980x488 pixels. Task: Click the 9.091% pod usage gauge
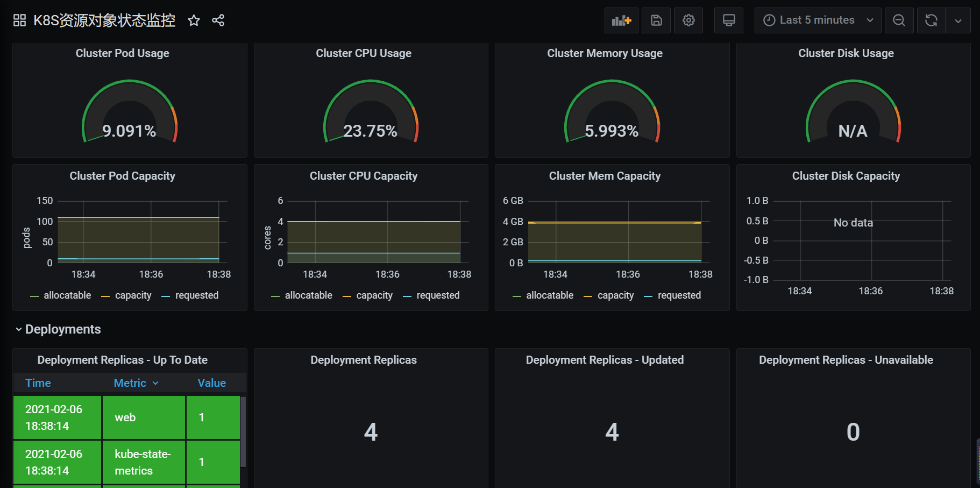click(x=130, y=112)
